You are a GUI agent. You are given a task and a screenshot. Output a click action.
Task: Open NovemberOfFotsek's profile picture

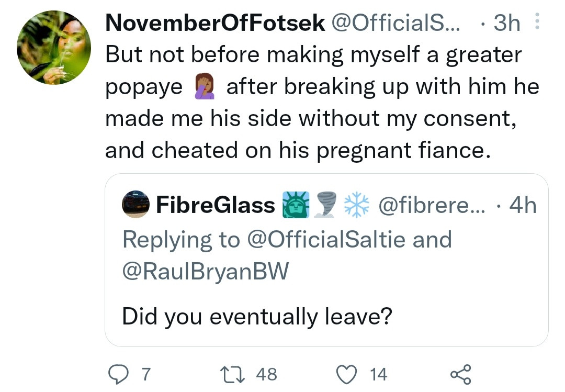tap(54, 47)
